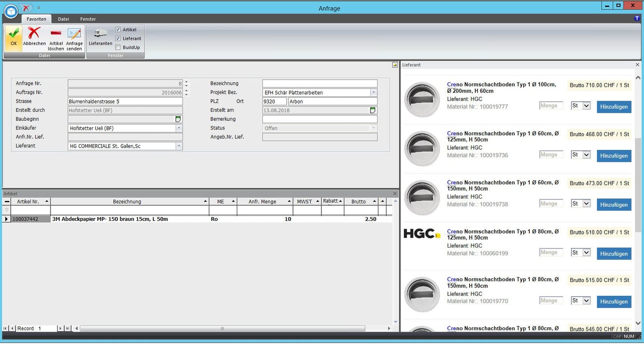644x344 pixels.
Task: Click the Bezeichnung input field
Action: 320,84
